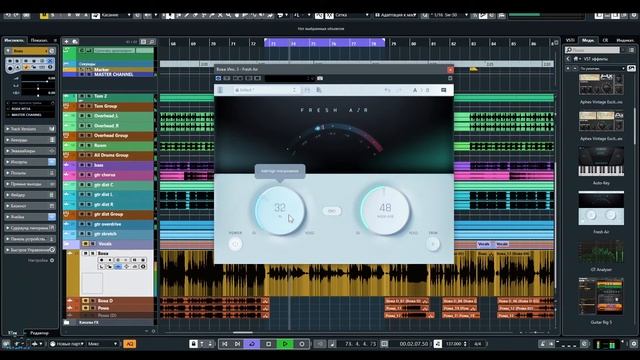The width and height of the screenshot is (640, 360).
Task: Add a new track with plus button
Action: pyautogui.click(x=67, y=42)
